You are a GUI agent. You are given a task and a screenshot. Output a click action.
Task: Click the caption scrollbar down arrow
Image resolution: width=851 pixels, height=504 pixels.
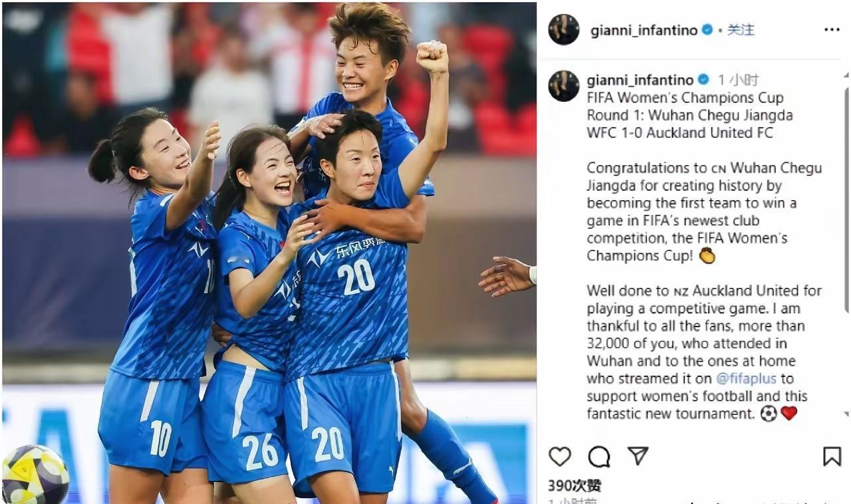click(x=846, y=414)
